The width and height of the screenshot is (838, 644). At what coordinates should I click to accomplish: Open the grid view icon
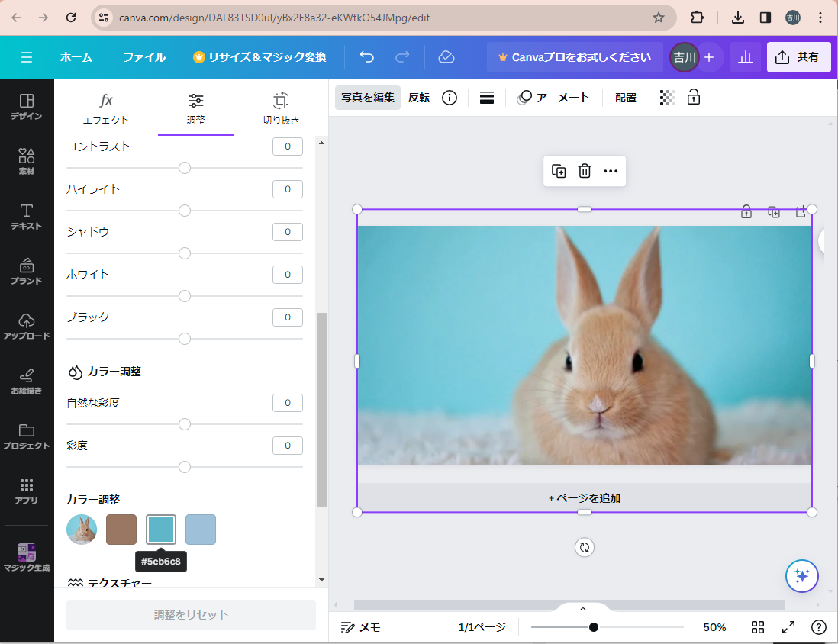coord(757,627)
